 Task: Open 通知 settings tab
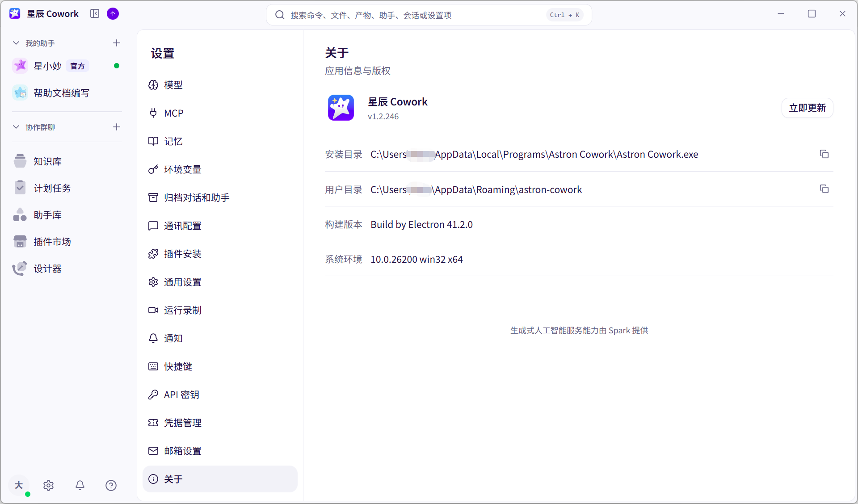click(x=220, y=338)
